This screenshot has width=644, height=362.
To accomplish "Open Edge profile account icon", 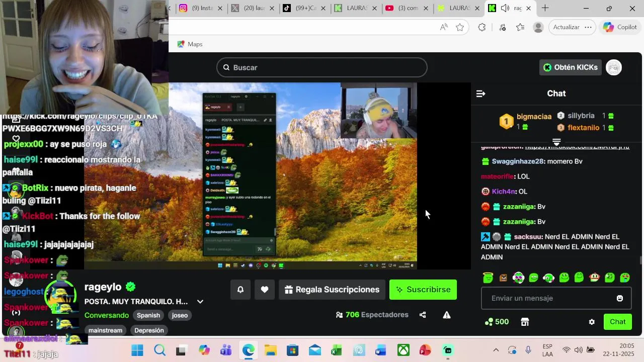I will [538, 27].
